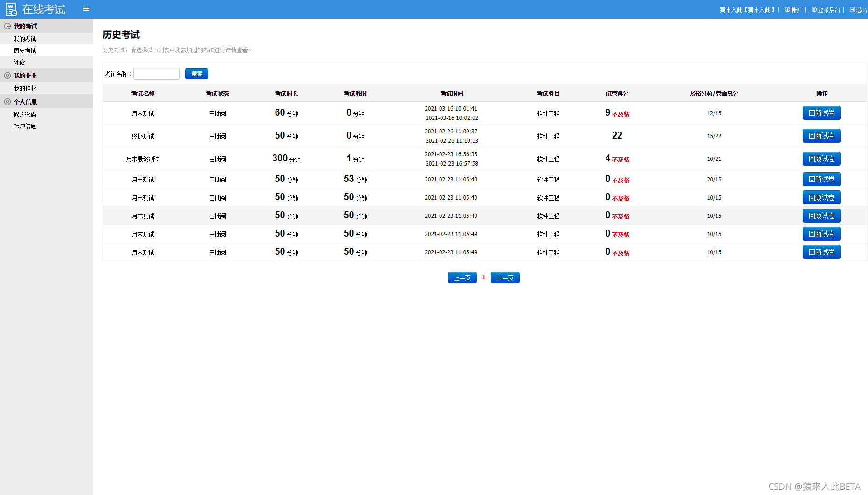
Task: Click the 终极测试 exam name cell
Action: [143, 136]
